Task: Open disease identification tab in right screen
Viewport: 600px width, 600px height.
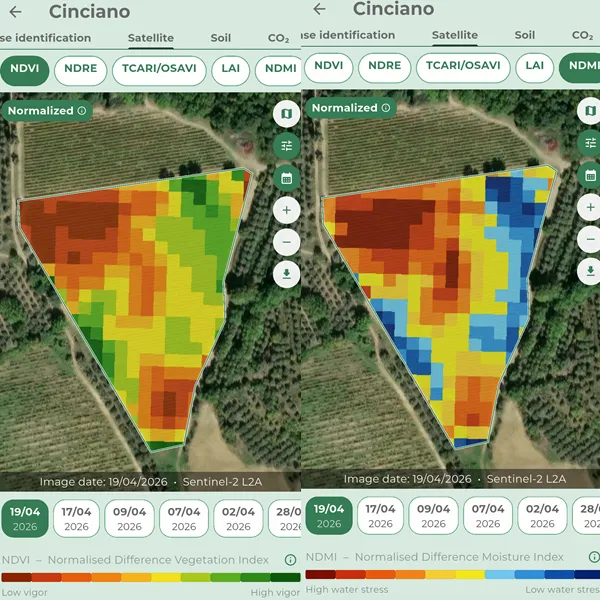Action: 348,35
